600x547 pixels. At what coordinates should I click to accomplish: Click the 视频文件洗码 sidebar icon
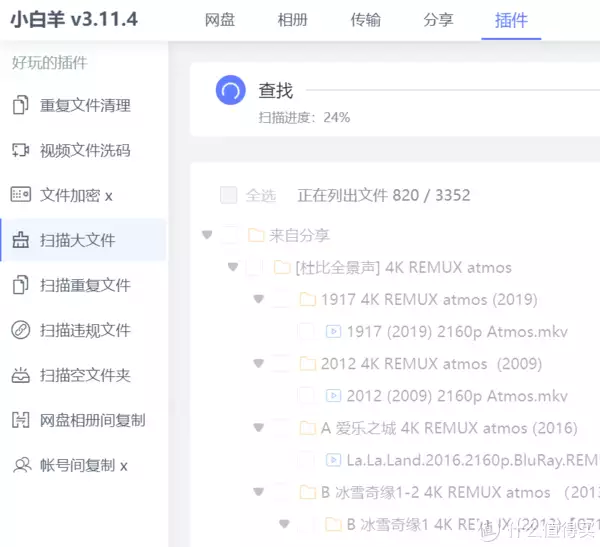[x=21, y=150]
